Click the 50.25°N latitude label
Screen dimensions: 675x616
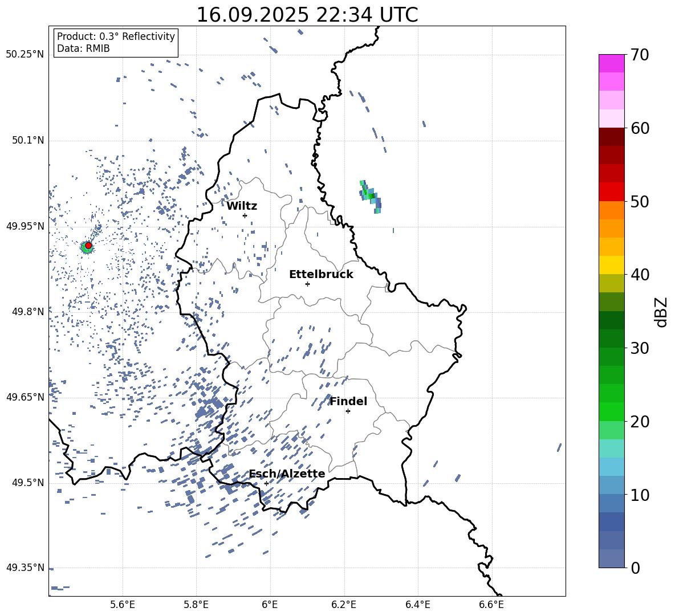click(x=25, y=55)
